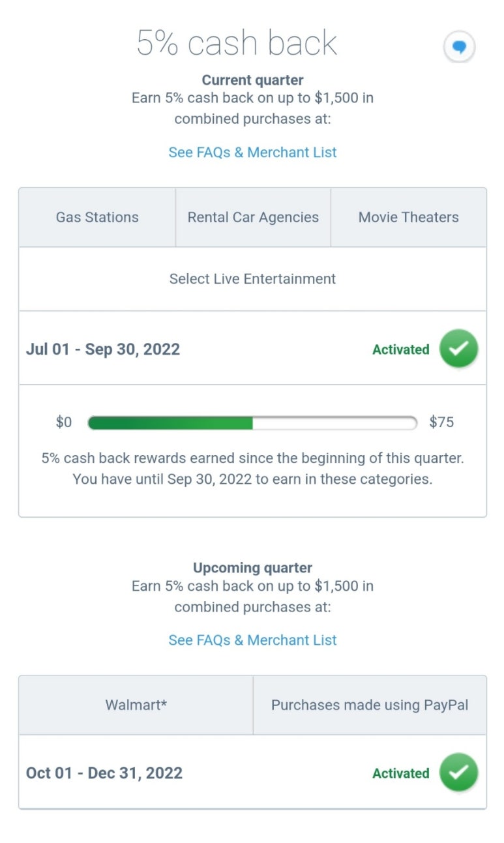This screenshot has height=843, width=504.
Task: Click the 5% cash back heading
Action: click(x=237, y=43)
